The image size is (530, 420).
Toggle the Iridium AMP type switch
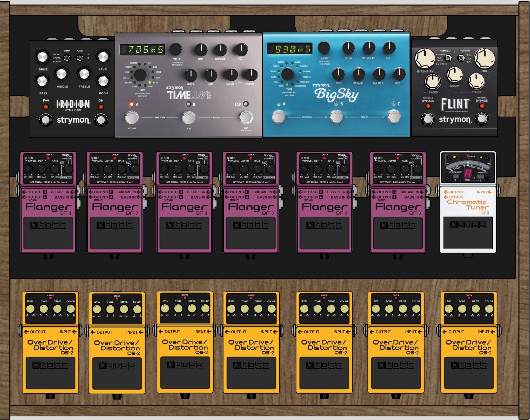tap(67, 58)
